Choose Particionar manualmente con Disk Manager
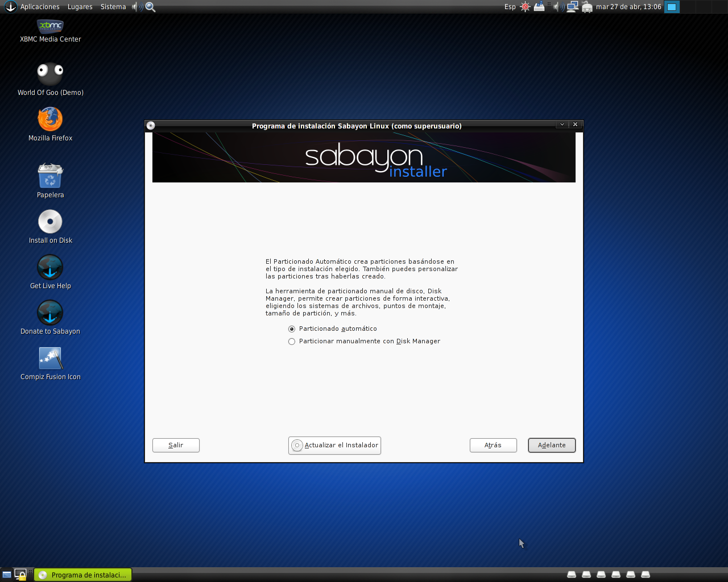This screenshot has height=582, width=728. [x=365, y=342]
